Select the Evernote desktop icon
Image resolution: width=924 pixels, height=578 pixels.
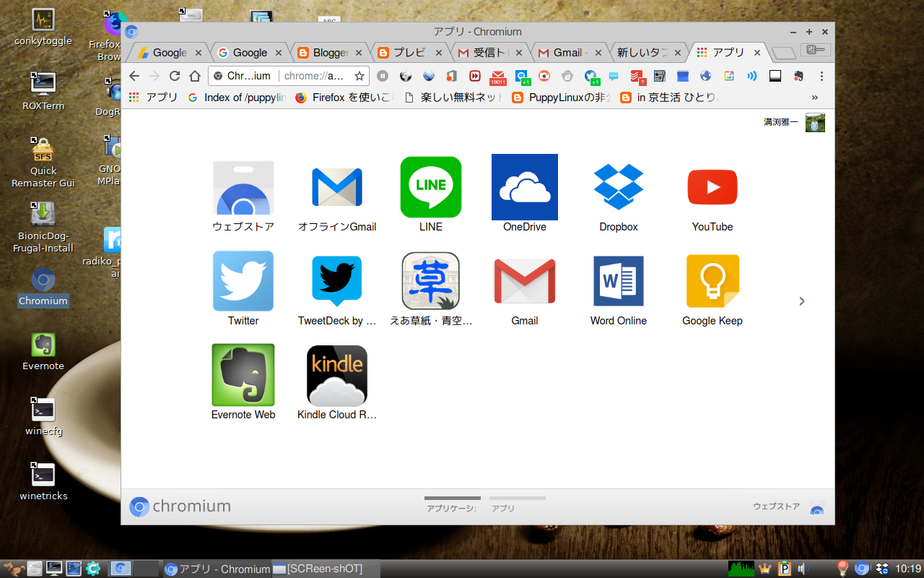(43, 352)
